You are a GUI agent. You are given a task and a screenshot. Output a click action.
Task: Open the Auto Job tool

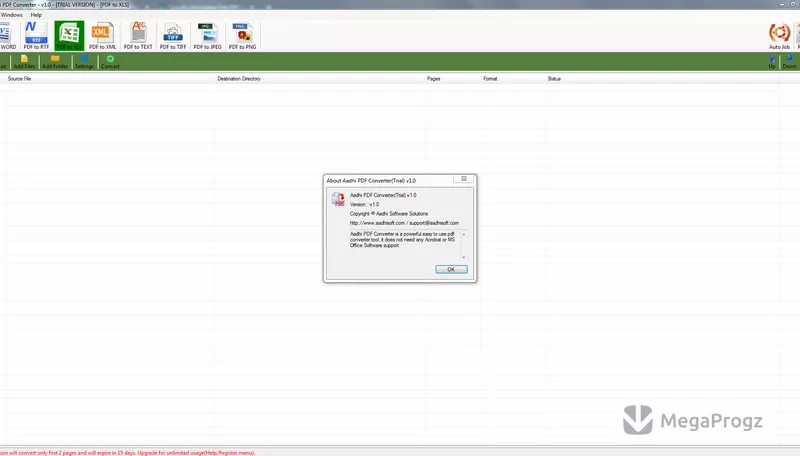779,36
